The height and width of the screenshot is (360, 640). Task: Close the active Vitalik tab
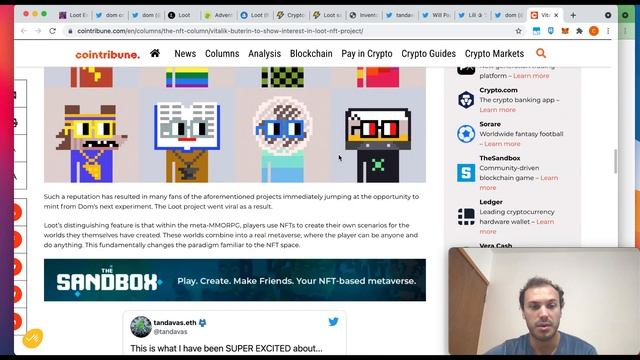[x=556, y=15]
